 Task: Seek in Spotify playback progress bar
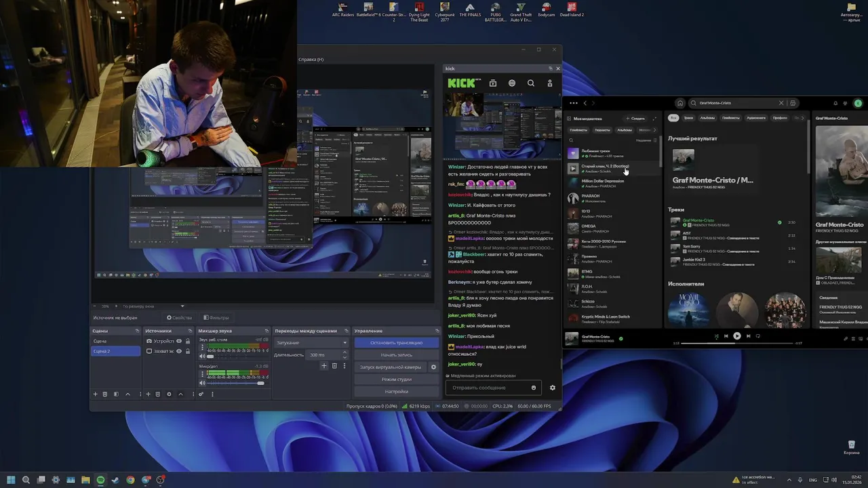click(737, 343)
